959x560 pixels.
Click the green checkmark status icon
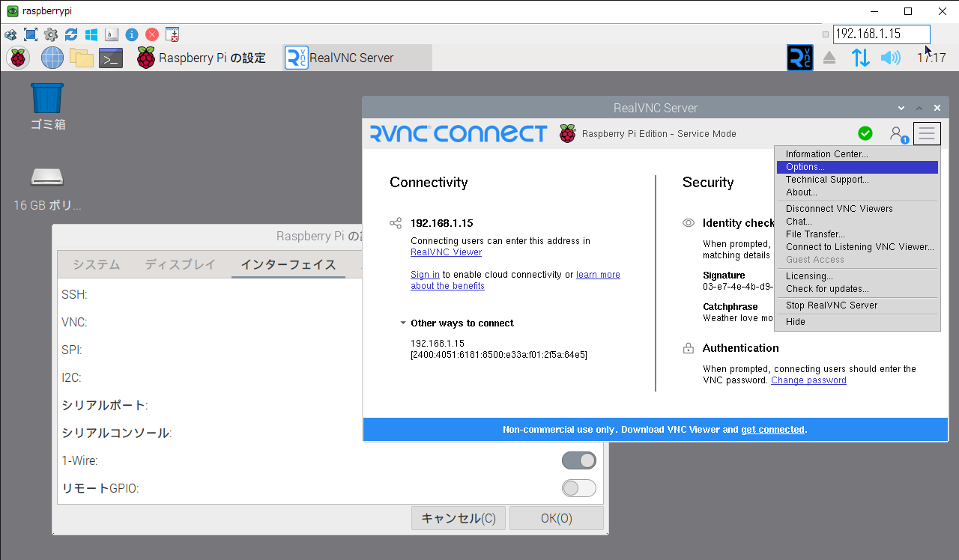[x=865, y=133]
